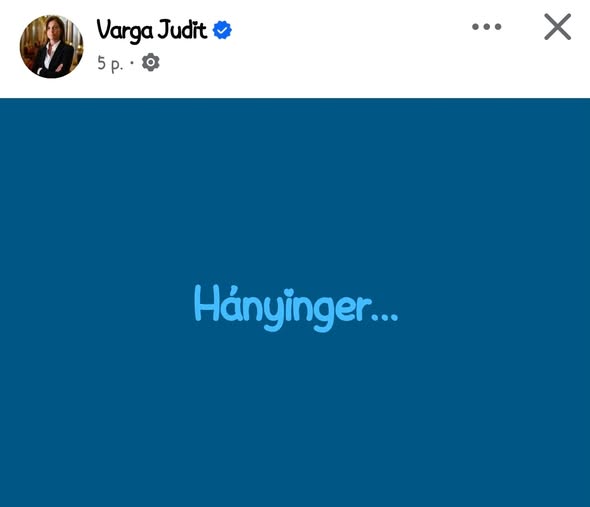Expand the post menu with three dots
The image size is (590, 507).
point(487,26)
